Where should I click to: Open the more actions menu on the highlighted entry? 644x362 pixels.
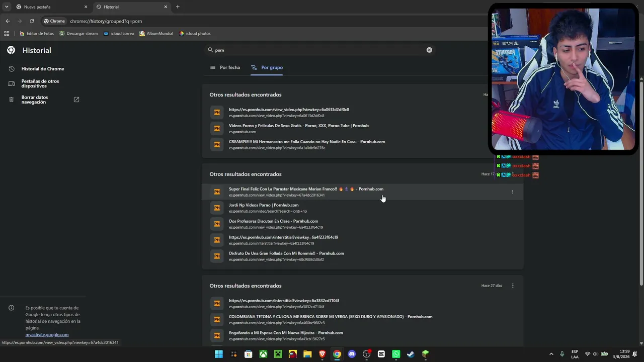coord(512,192)
